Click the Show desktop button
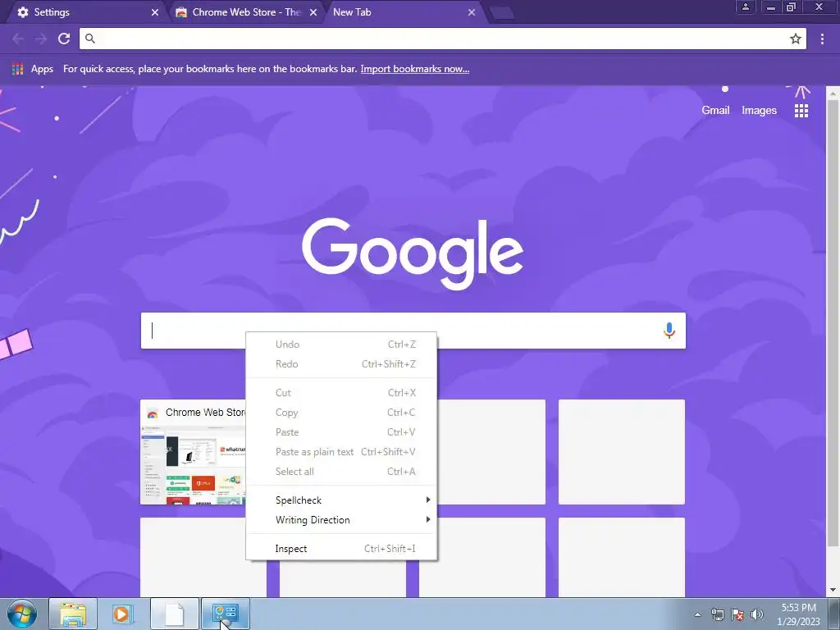 834,614
